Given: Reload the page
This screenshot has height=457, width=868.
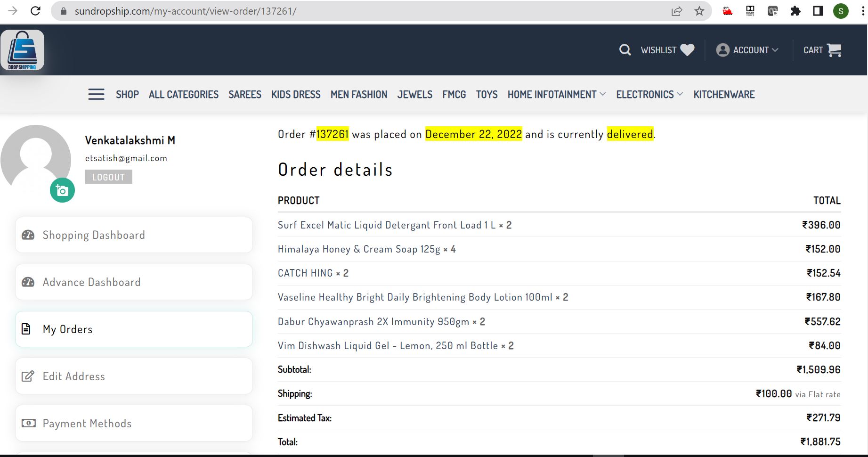Looking at the screenshot, I should click(x=35, y=11).
